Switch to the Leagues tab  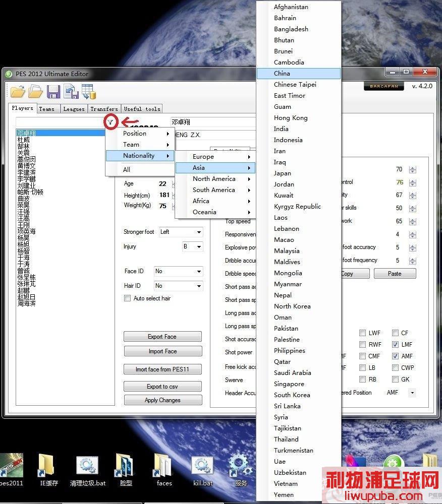click(74, 109)
